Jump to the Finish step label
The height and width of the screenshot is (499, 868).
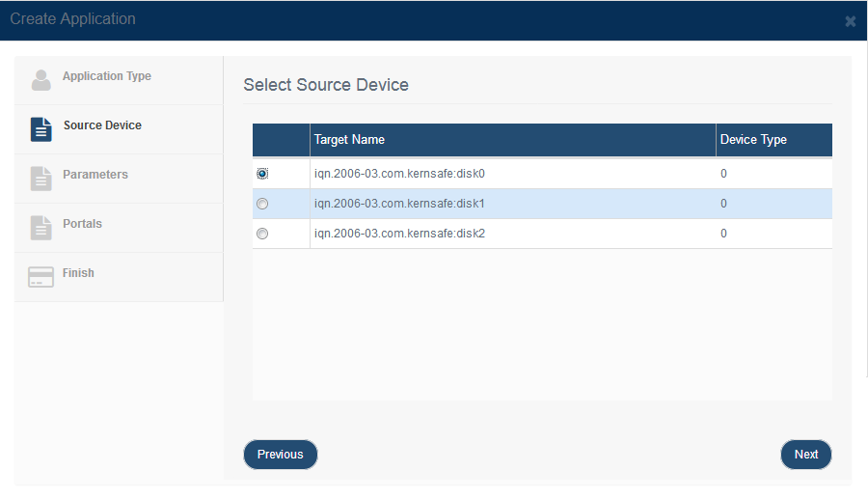click(x=78, y=273)
